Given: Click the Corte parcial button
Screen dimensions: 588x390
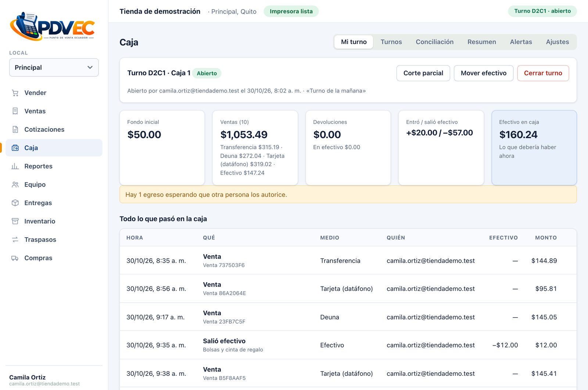Looking at the screenshot, I should coord(423,73).
